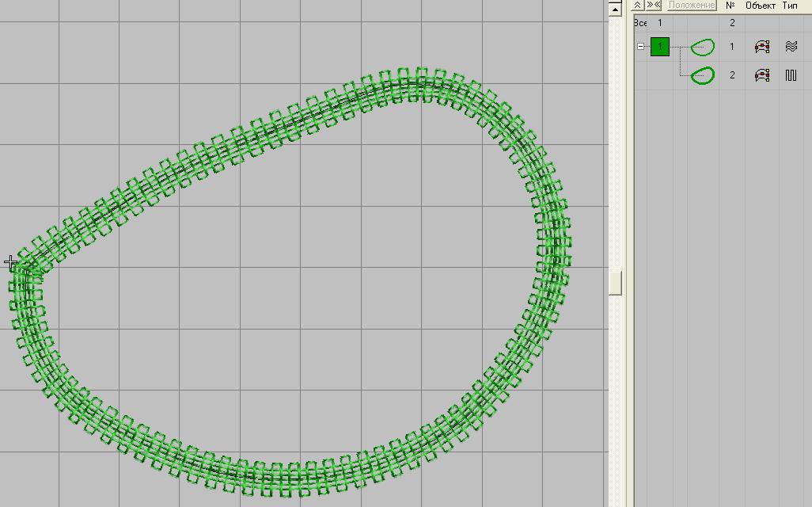This screenshot has height=507, width=812.
Task: Collapse the color group 1 tree node
Action: [641, 47]
